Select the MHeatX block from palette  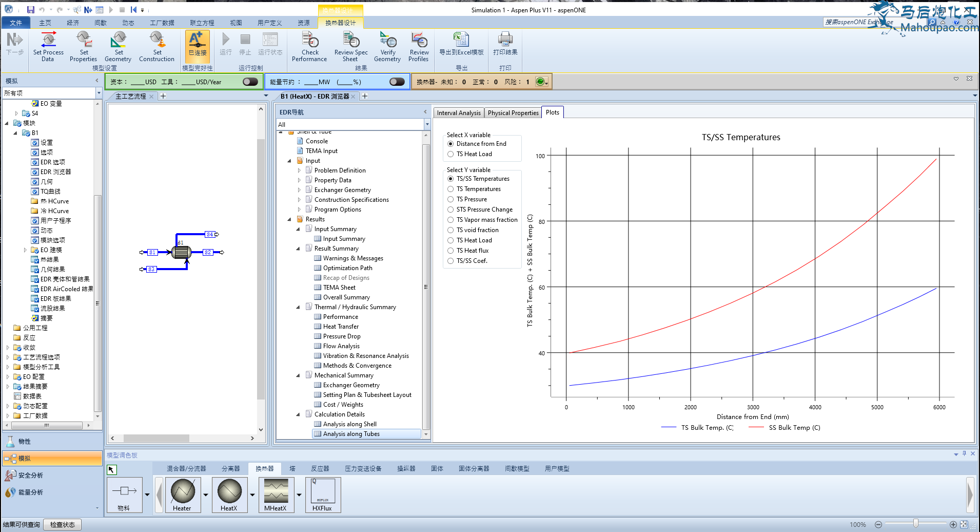(276, 491)
